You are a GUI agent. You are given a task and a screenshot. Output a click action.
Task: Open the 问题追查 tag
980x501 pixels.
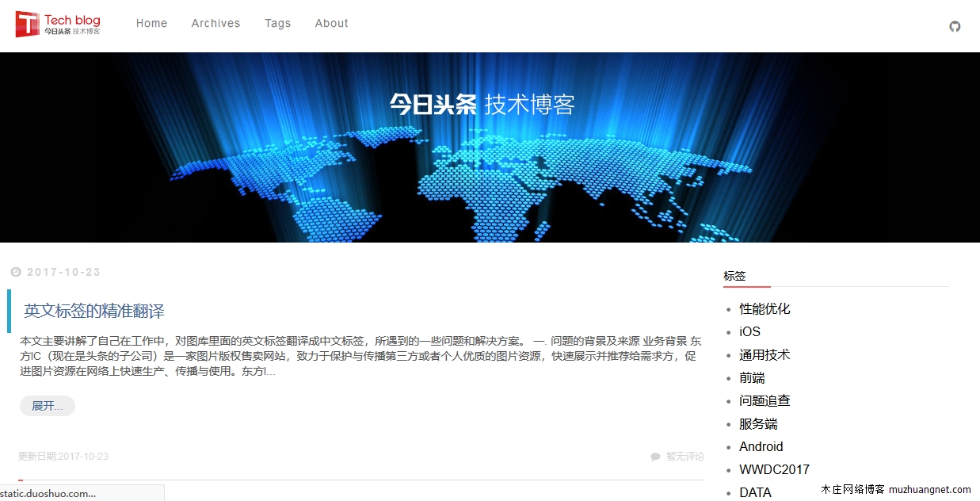point(765,400)
